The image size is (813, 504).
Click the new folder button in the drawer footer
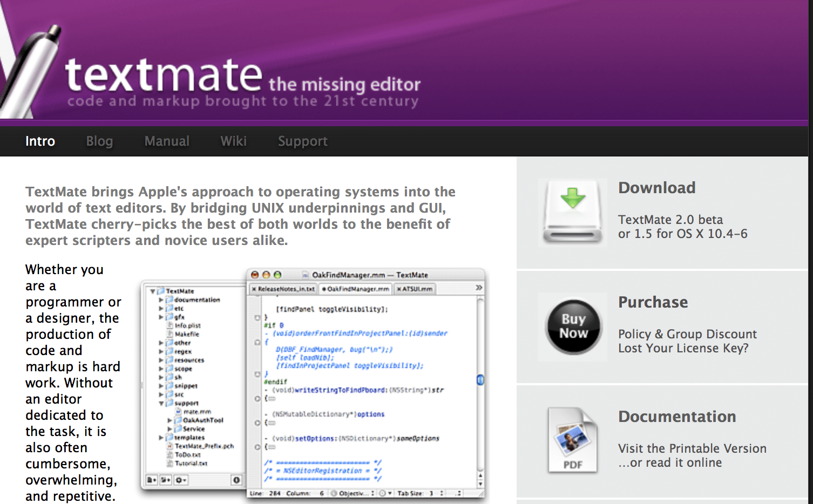(x=165, y=480)
